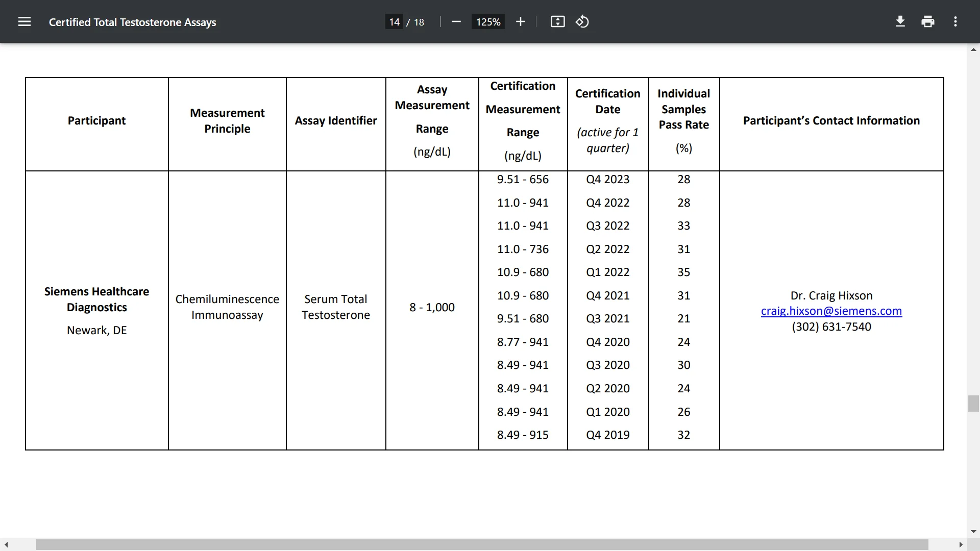This screenshot has width=980, height=551.
Task: Click the zoom out minus button
Action: 456,21
